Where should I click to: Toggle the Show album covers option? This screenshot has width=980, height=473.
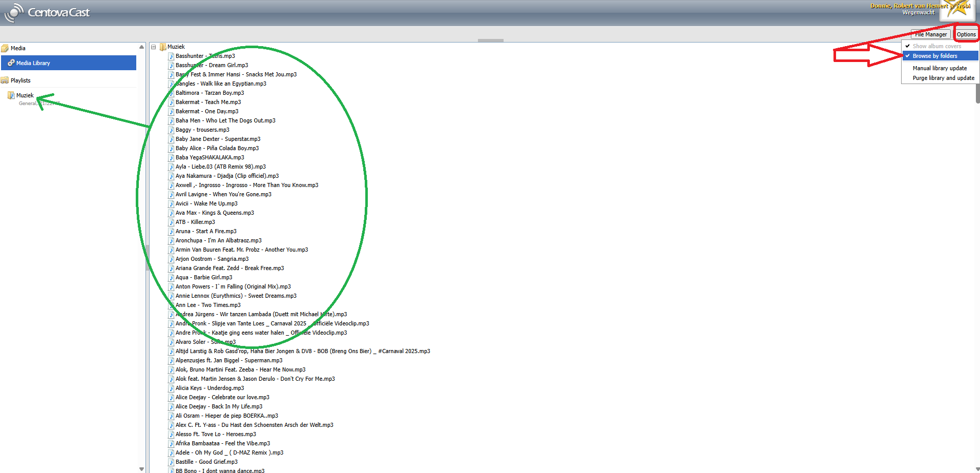click(x=936, y=46)
